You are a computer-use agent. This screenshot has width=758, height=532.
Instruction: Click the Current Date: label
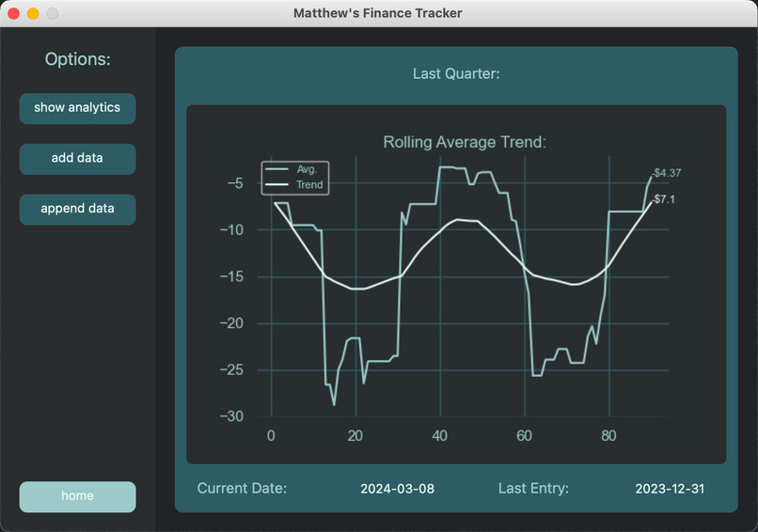pos(242,489)
